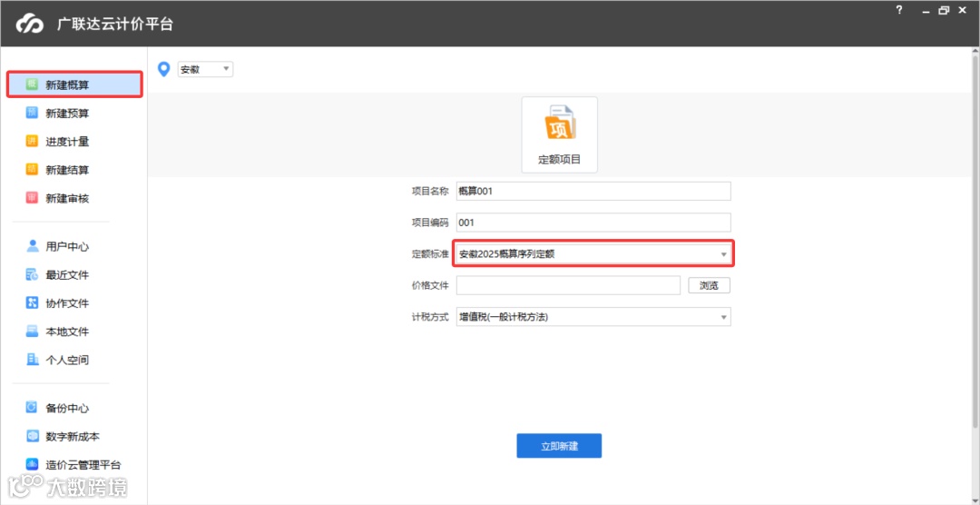Click the 项目编码 input field
The image size is (980, 505).
point(593,223)
